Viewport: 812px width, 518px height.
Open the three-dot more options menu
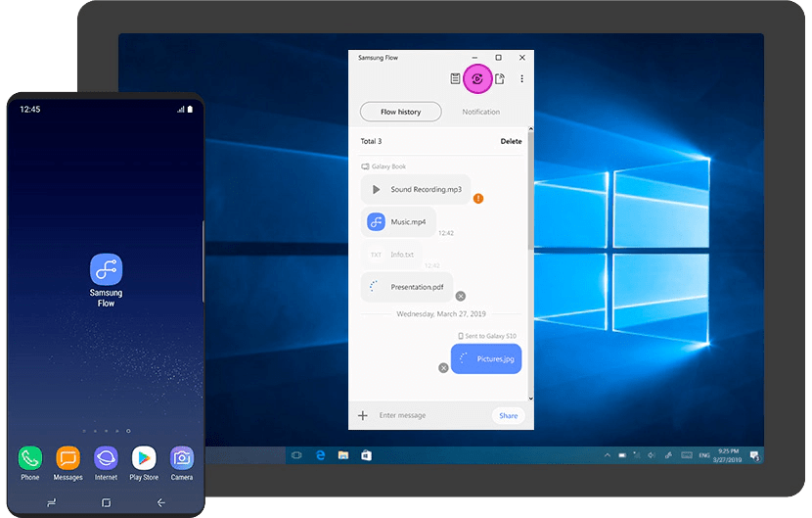click(521, 78)
